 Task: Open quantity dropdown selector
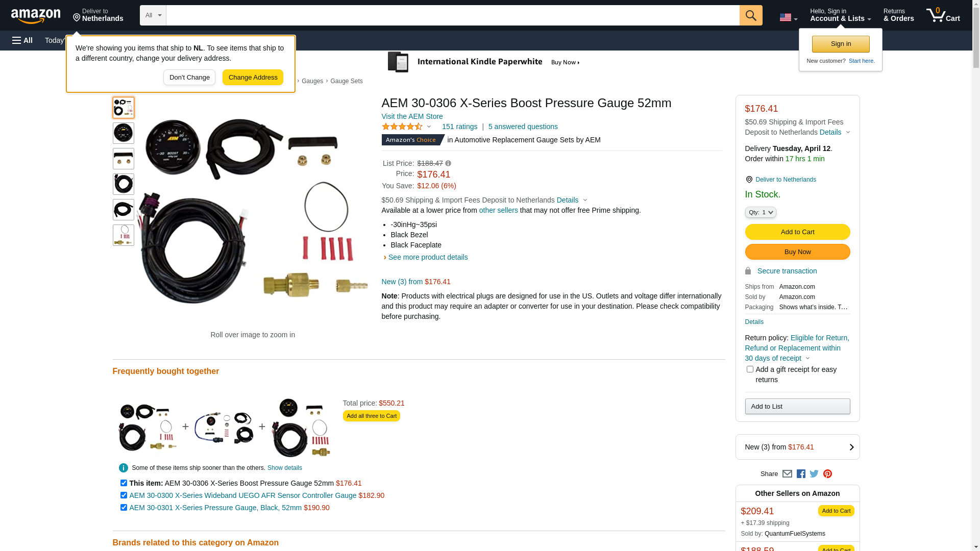[x=761, y=212]
